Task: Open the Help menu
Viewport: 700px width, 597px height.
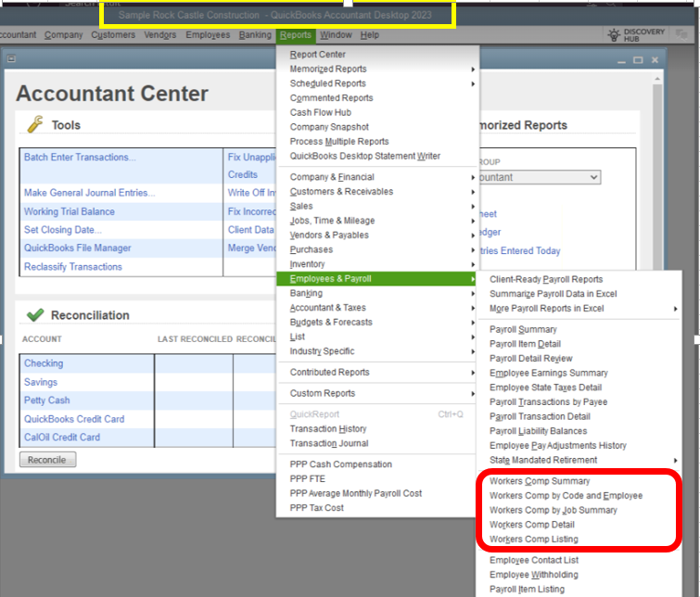Action: click(370, 35)
